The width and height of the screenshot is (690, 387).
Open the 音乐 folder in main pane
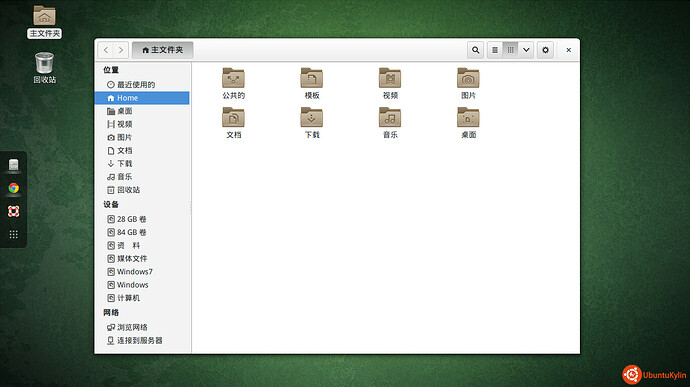[390, 123]
